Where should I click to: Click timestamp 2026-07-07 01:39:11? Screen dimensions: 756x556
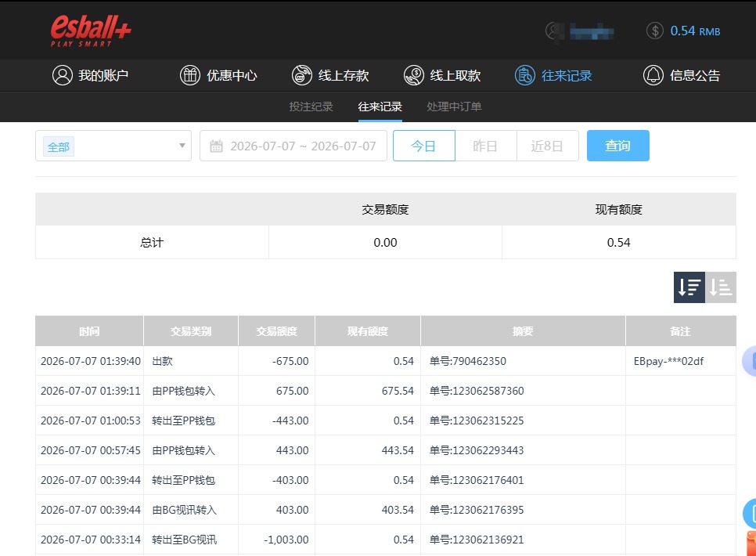pos(91,391)
